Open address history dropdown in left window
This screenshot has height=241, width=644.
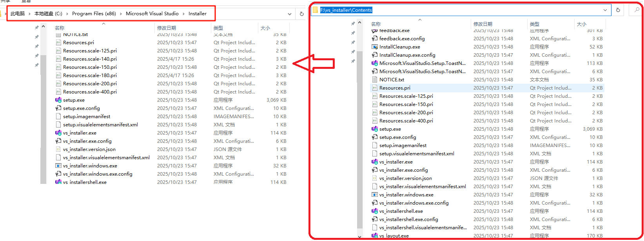coord(290,14)
